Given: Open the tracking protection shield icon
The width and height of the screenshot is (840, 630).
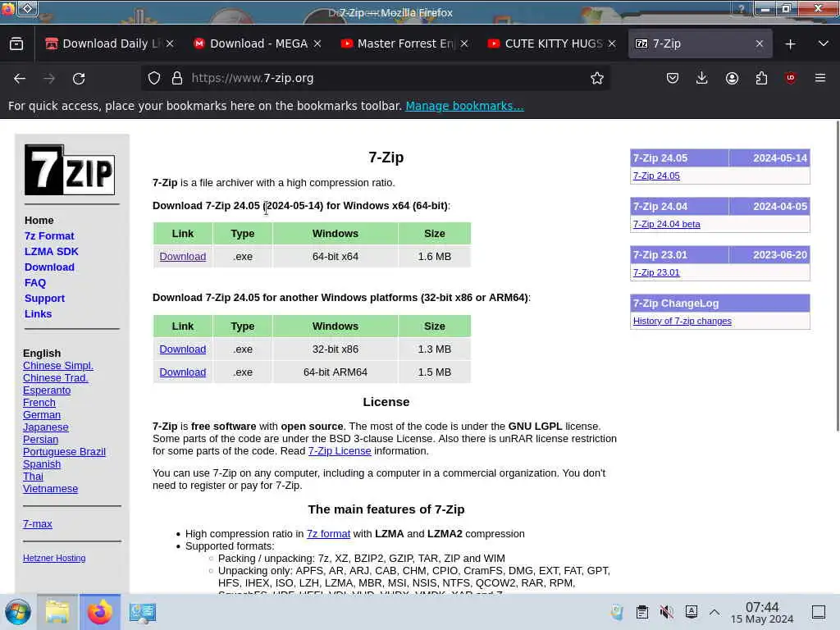Looking at the screenshot, I should (154, 78).
